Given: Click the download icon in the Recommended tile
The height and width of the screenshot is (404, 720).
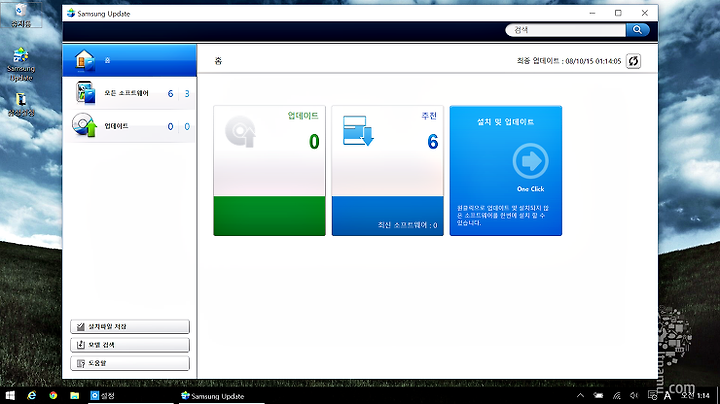Looking at the screenshot, I should [x=359, y=131].
